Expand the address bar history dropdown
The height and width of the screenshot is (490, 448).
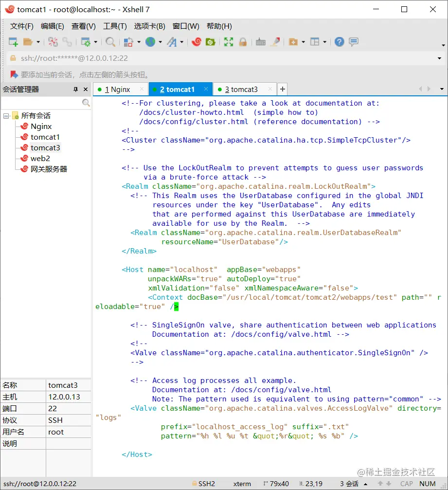click(439, 58)
